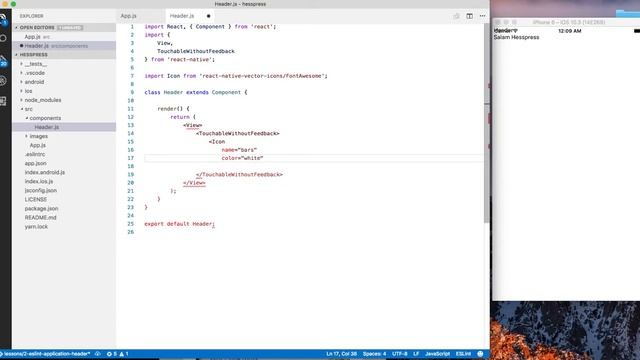Click the Split Editor icon
Viewport: 640px width, 360px height.
tap(469, 16)
